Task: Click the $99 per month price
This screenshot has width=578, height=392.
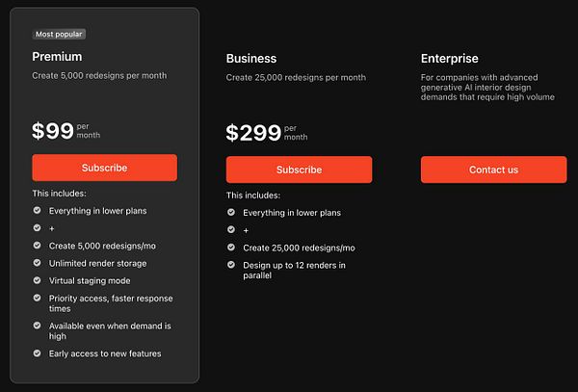Action: (65, 131)
